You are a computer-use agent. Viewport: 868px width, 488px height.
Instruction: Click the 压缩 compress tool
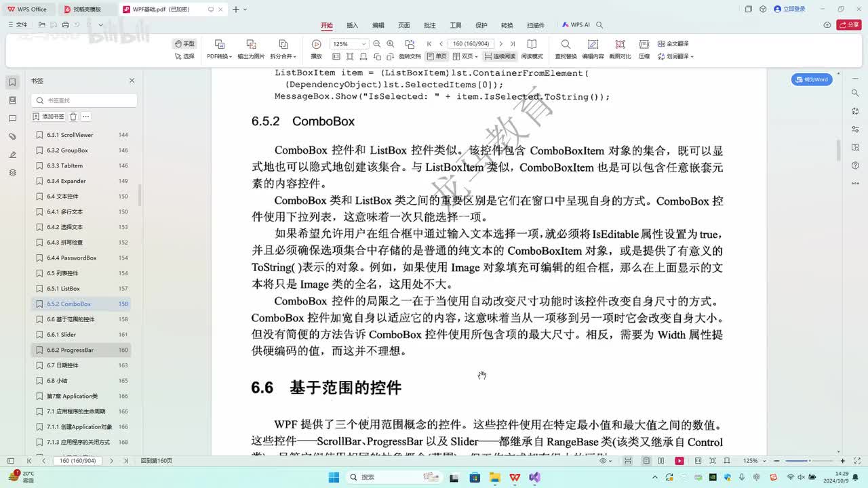(x=644, y=49)
